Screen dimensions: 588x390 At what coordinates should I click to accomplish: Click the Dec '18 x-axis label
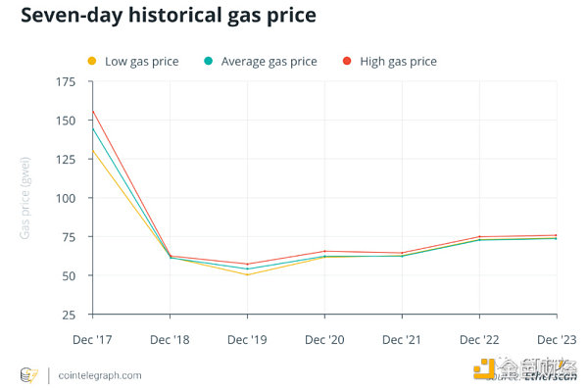(x=170, y=340)
